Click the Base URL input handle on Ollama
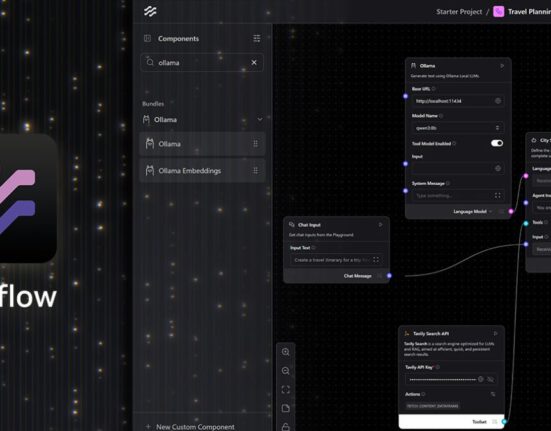 tap(406, 96)
